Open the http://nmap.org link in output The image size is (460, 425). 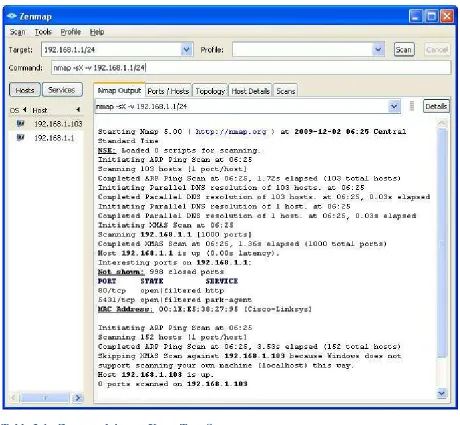click(231, 132)
